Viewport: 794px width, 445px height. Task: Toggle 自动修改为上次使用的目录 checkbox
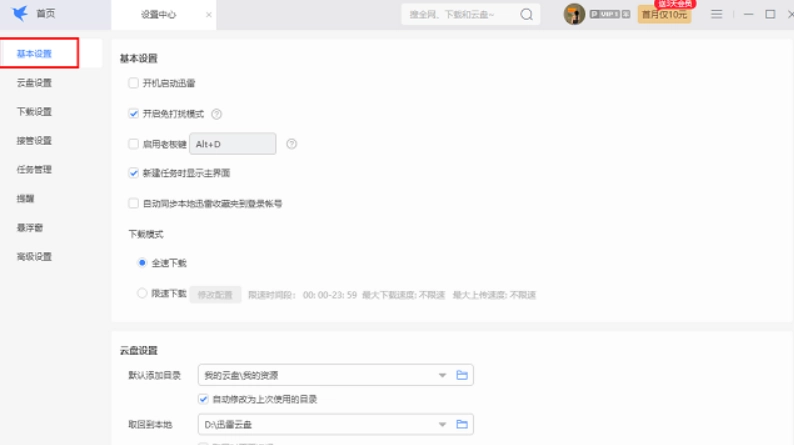coord(204,399)
